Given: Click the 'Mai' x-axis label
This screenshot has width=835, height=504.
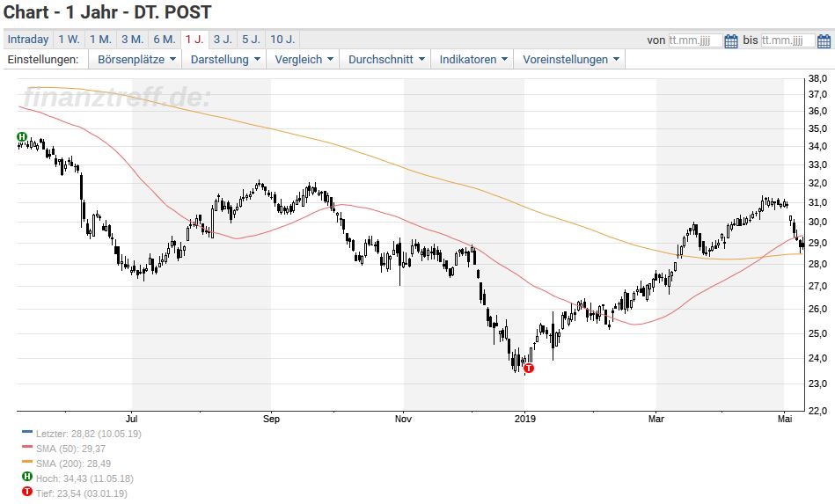Looking at the screenshot, I should (x=785, y=419).
